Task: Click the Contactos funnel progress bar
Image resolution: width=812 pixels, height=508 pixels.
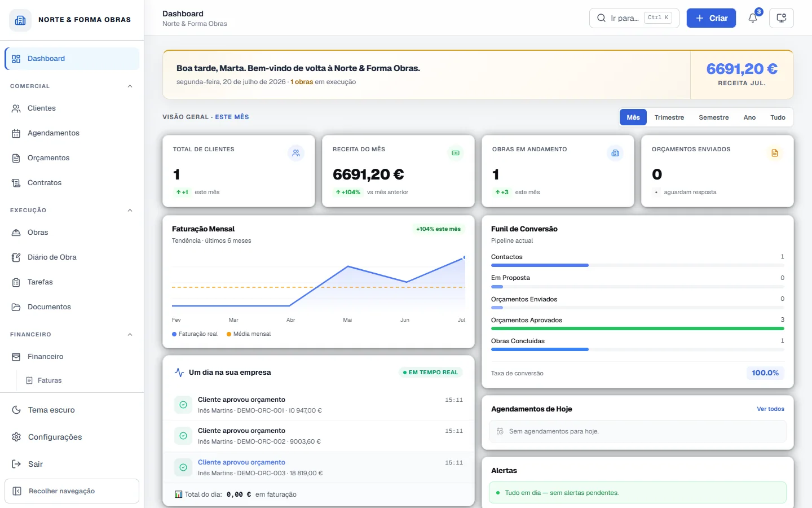Action: (x=638, y=265)
